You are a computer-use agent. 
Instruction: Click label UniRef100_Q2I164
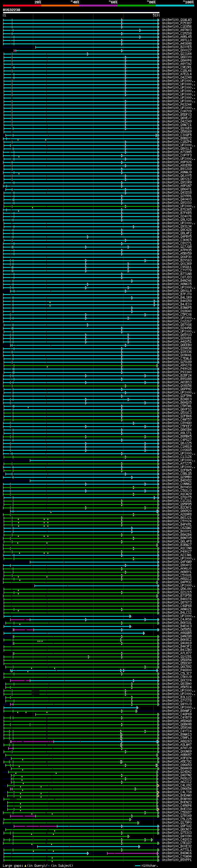tap(177, 54)
